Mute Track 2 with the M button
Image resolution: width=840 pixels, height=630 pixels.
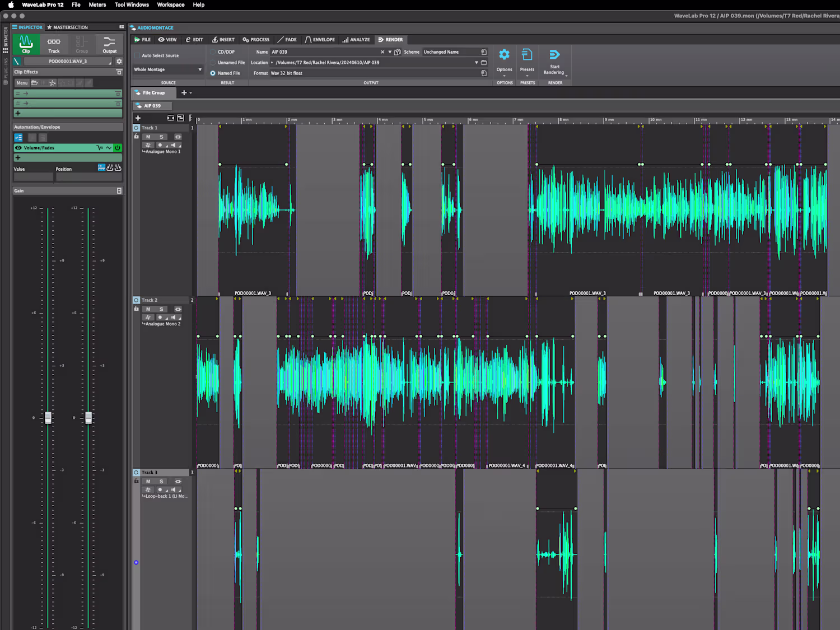click(148, 309)
